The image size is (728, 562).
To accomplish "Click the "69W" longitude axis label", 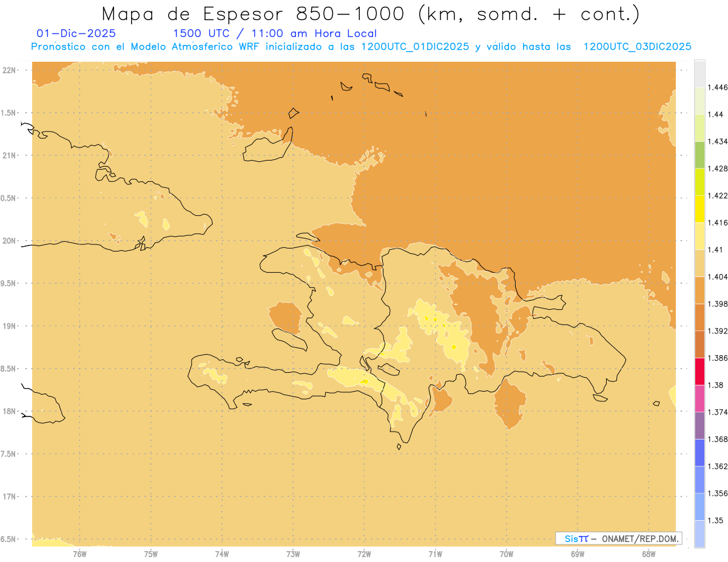I will (x=578, y=553).
